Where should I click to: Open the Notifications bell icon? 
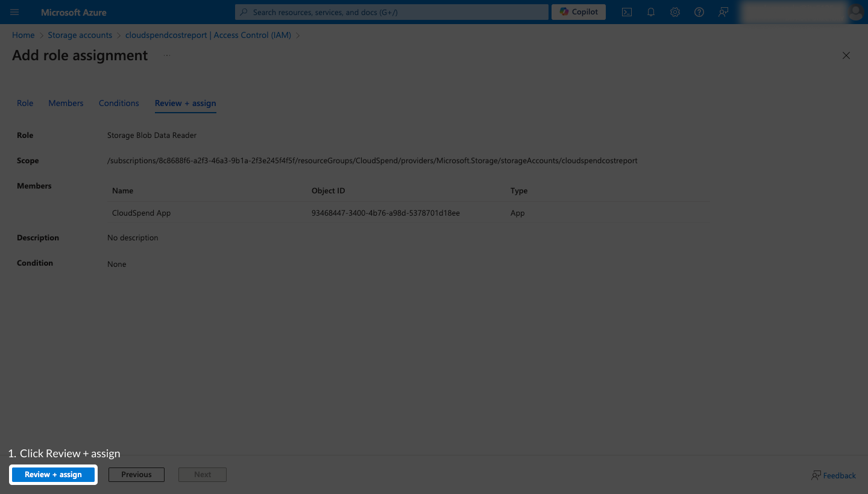click(651, 11)
